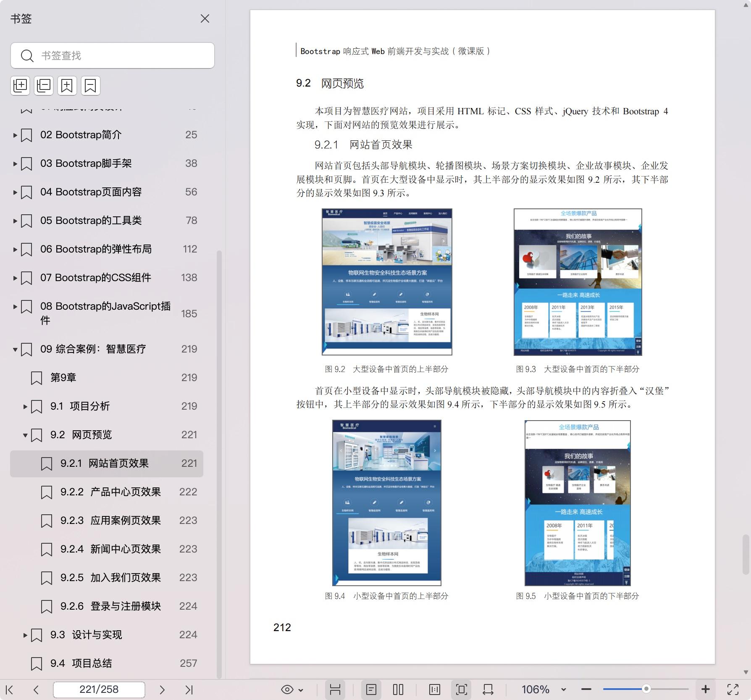Expand 05 Bootstrap的工具类 chapter

[x=15, y=221]
